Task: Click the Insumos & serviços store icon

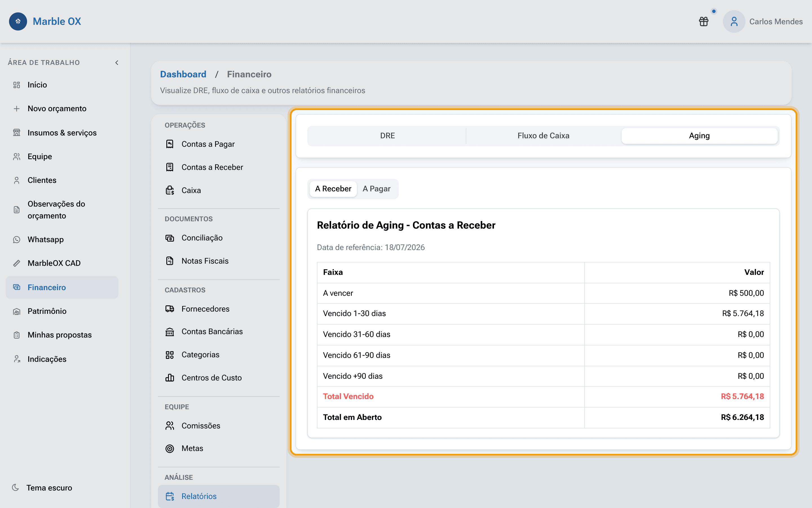Action: pos(16,133)
